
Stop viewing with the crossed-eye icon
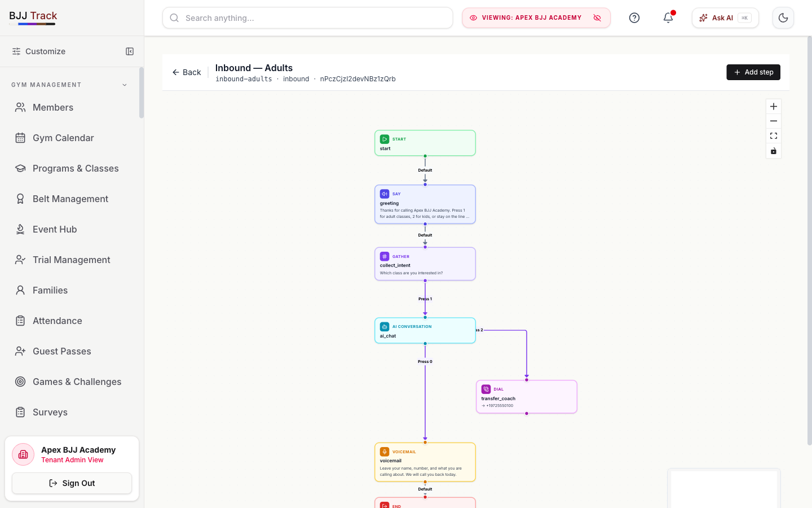[597, 18]
